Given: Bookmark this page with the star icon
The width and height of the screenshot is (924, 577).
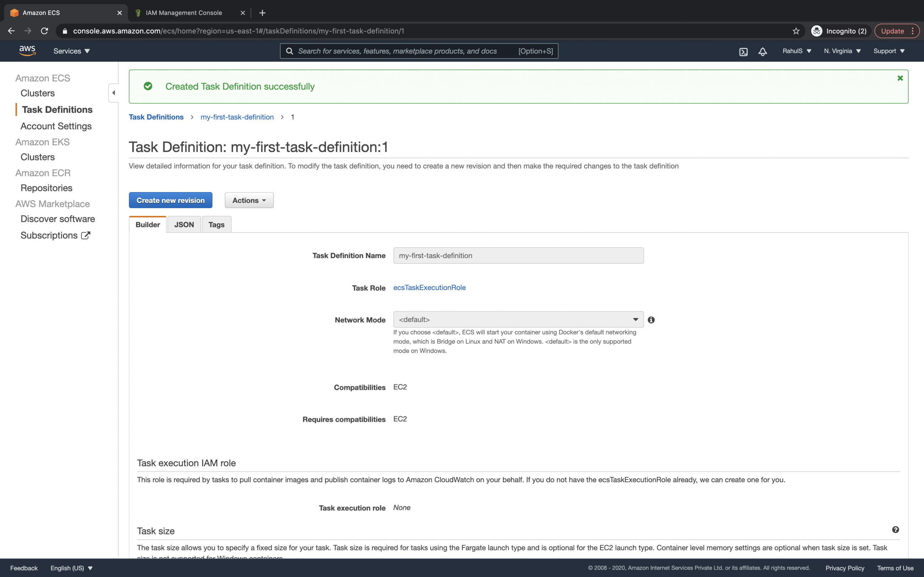Looking at the screenshot, I should (796, 31).
